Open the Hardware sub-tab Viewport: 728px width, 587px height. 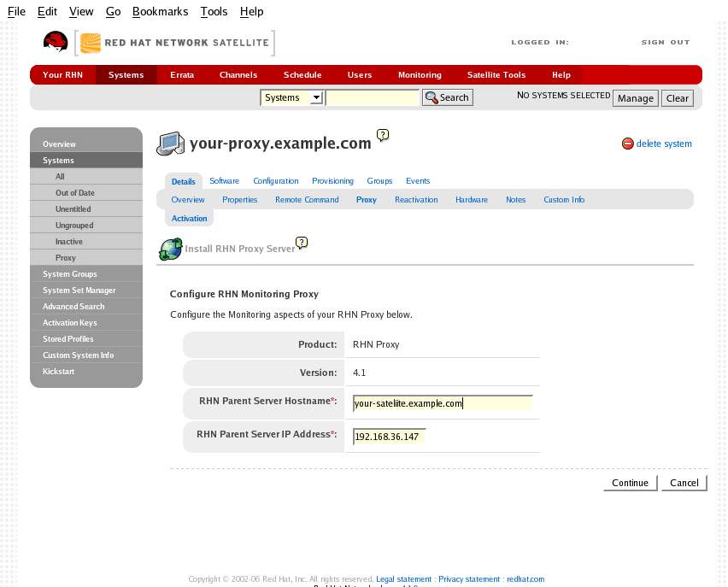point(472,200)
